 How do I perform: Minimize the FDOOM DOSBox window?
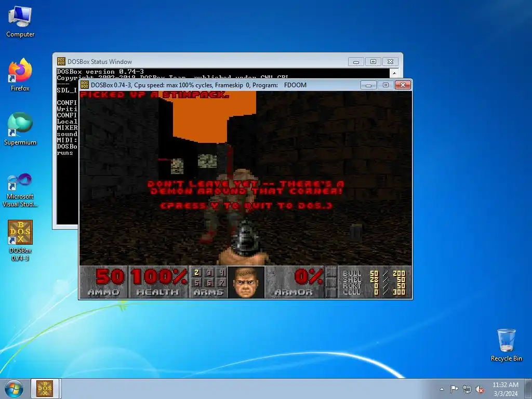[368, 85]
